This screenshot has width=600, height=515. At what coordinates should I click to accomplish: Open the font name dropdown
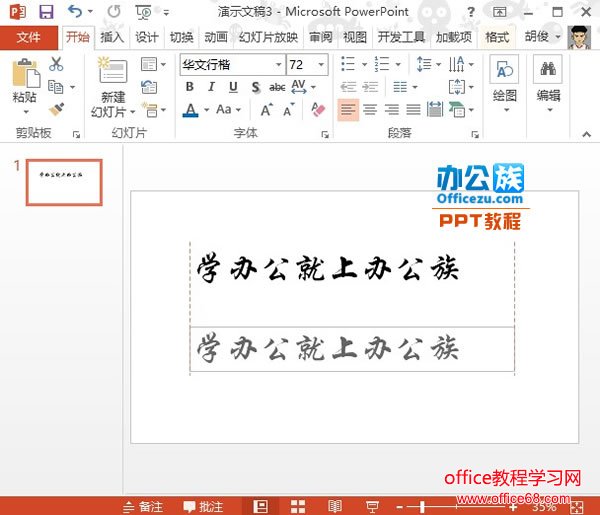click(x=279, y=65)
